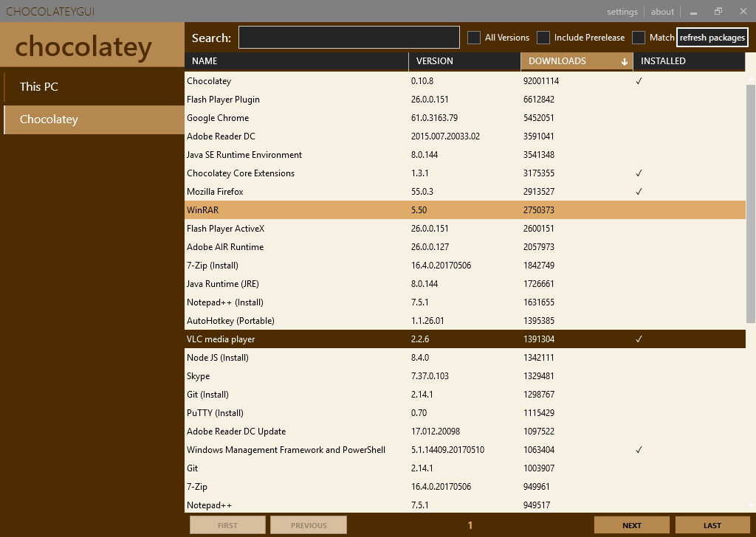Sort by the DOWNLOADS column header
This screenshot has height=537, width=756.
pos(577,61)
